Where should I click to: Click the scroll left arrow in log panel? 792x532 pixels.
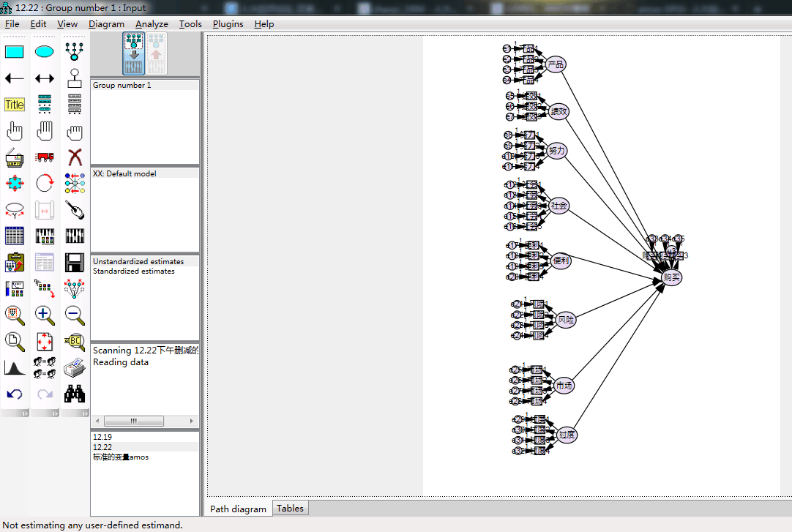pyautogui.click(x=97, y=421)
